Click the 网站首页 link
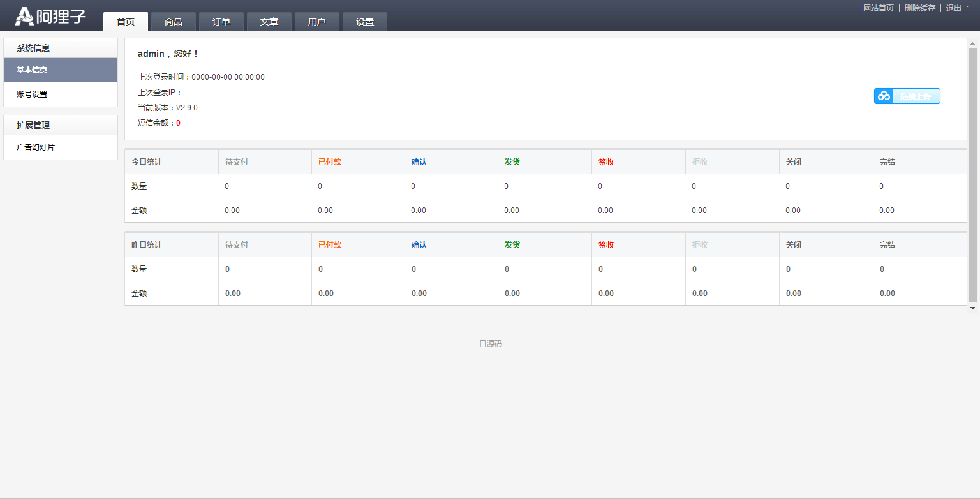This screenshot has width=980, height=499. 879,8
